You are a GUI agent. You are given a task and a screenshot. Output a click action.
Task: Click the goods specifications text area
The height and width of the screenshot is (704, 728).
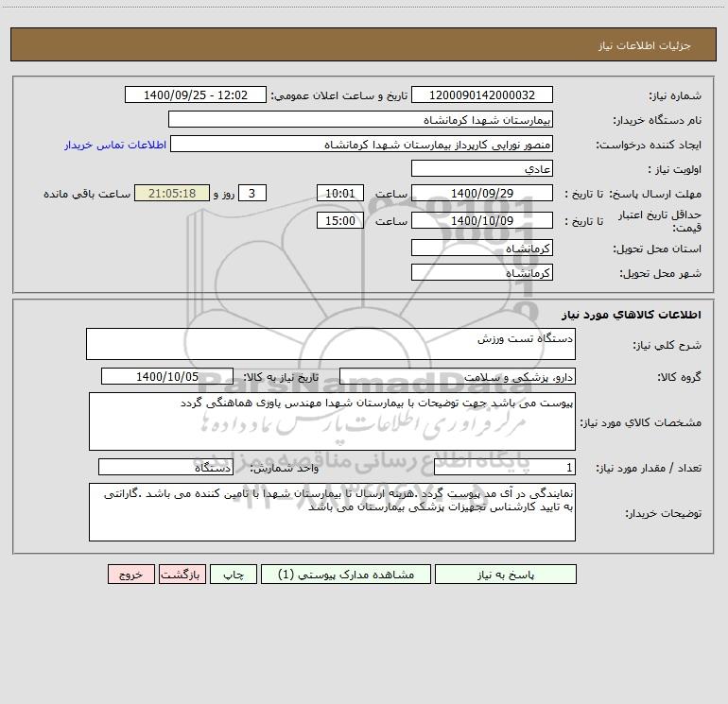click(332, 421)
